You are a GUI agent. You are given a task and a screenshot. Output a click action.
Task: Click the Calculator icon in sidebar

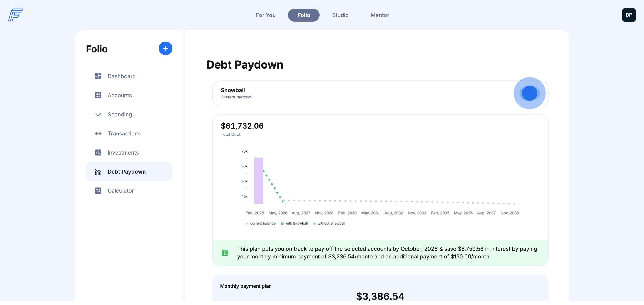tap(98, 191)
